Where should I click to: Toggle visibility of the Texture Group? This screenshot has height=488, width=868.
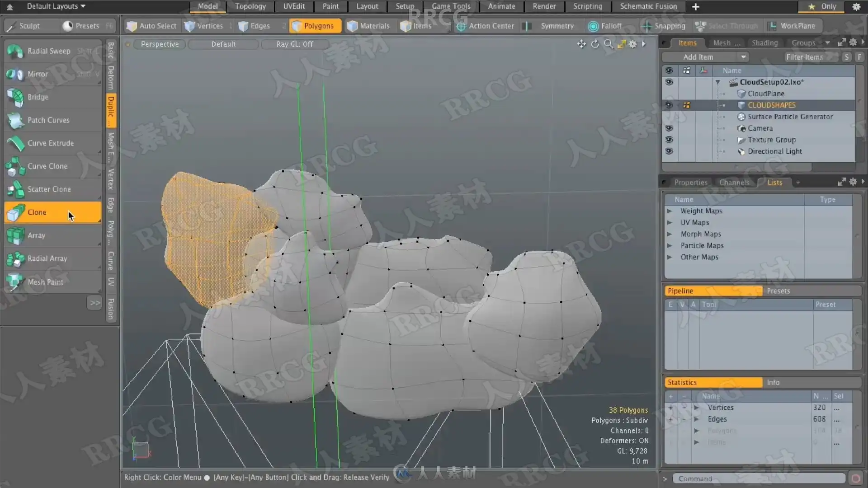(669, 140)
